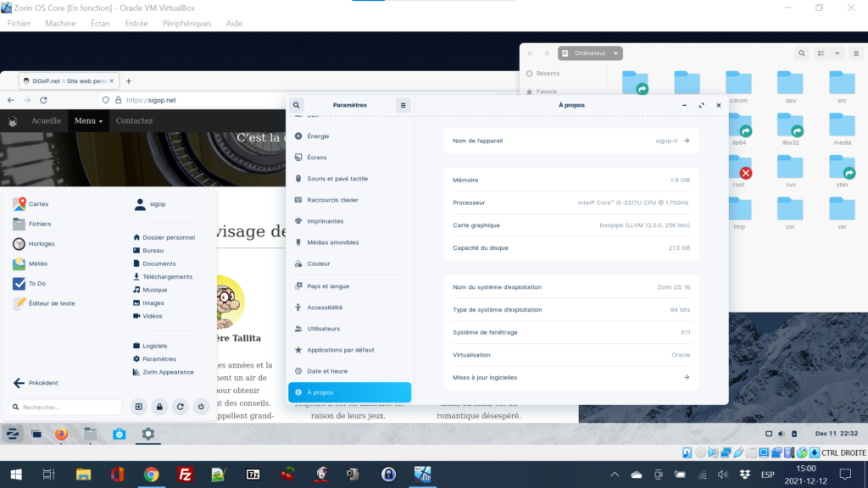Open the Paramètres hamburger menu button
Image resolution: width=868 pixels, height=488 pixels.
(403, 105)
